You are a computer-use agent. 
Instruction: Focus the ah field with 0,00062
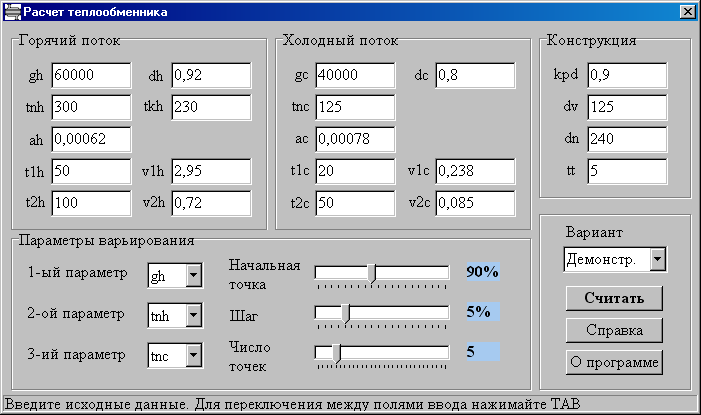click(x=91, y=139)
